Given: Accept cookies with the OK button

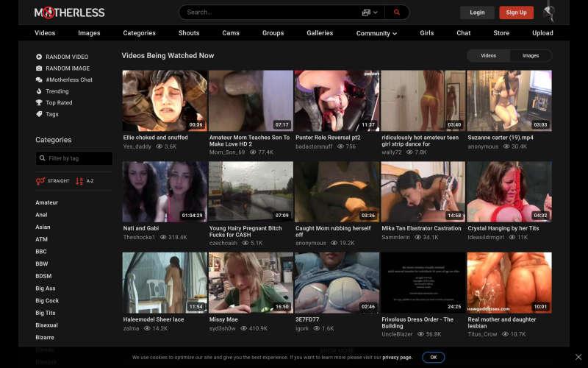Looking at the screenshot, I should click(x=433, y=357).
